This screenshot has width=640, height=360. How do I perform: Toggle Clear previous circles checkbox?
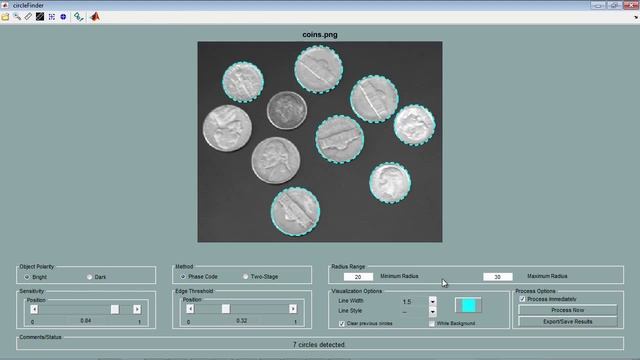pyautogui.click(x=342, y=324)
